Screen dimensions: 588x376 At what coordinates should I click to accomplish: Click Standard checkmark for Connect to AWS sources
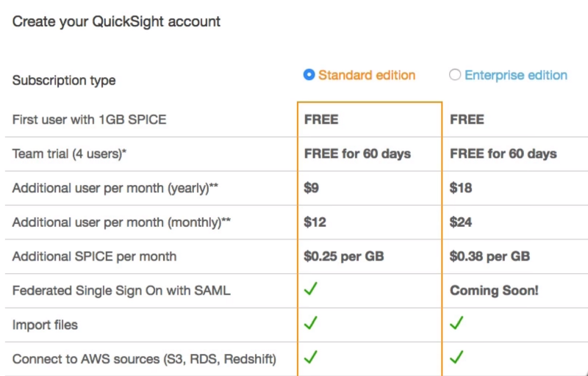311,357
